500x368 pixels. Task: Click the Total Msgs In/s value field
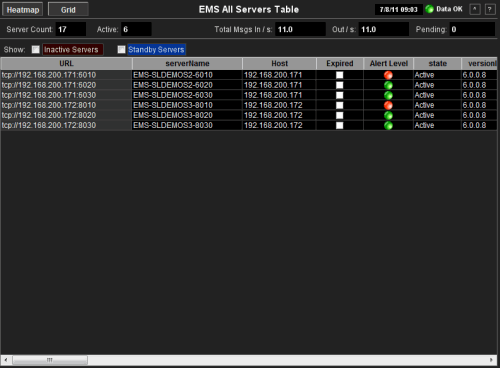[300, 29]
